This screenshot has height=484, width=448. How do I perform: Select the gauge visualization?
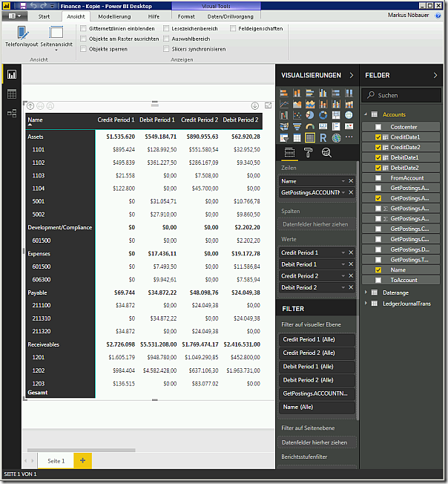click(310, 126)
